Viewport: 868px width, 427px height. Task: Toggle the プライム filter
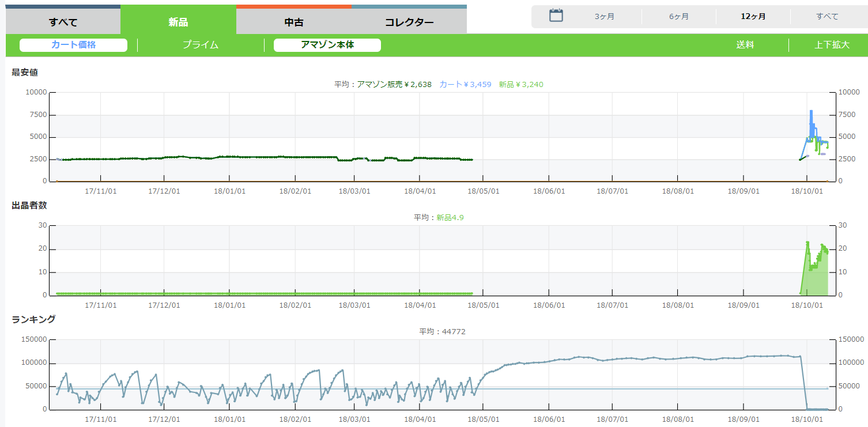pos(200,45)
